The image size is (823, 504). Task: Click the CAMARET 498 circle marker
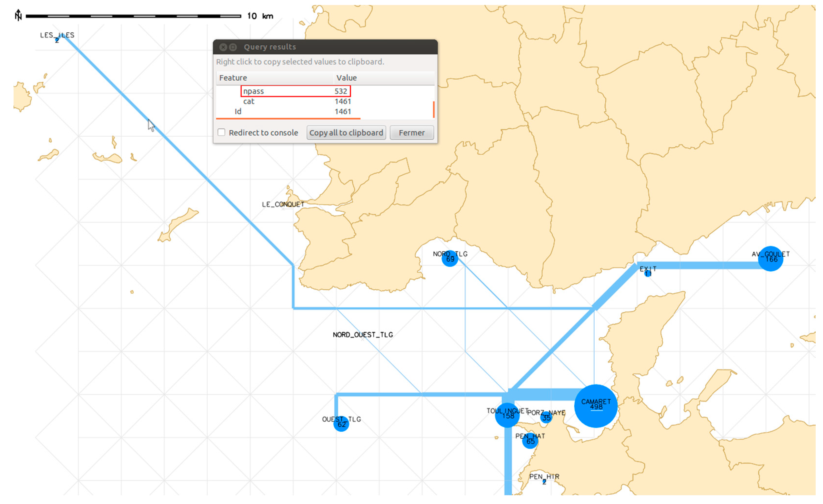tap(596, 406)
